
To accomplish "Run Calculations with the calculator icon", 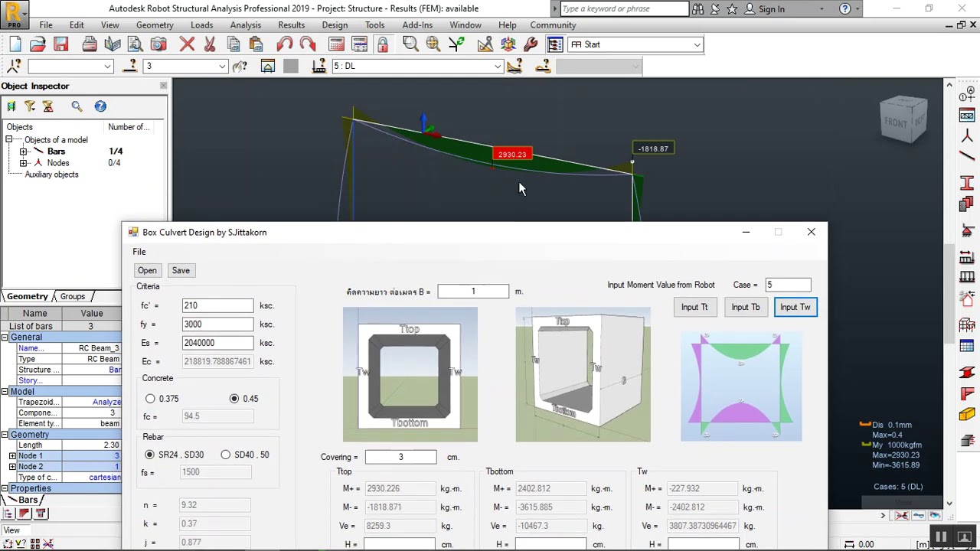I will pyautogui.click(x=336, y=44).
